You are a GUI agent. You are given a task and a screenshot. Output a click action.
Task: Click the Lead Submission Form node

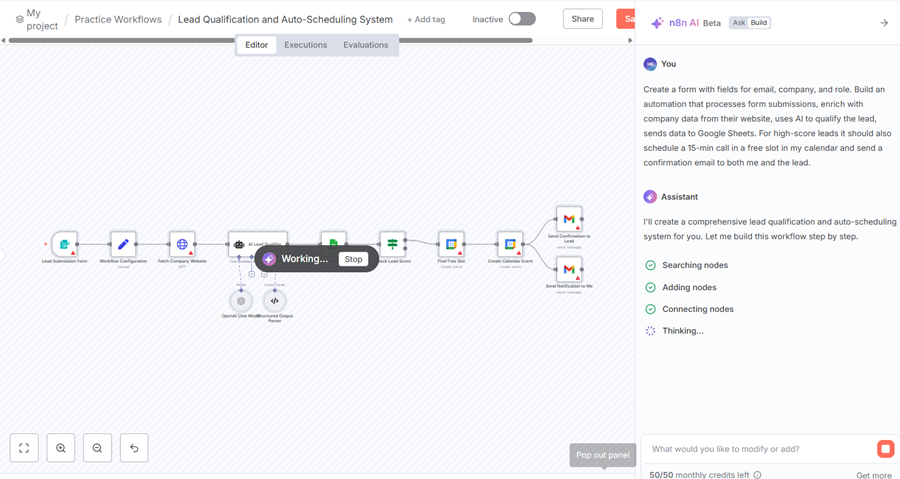64,244
